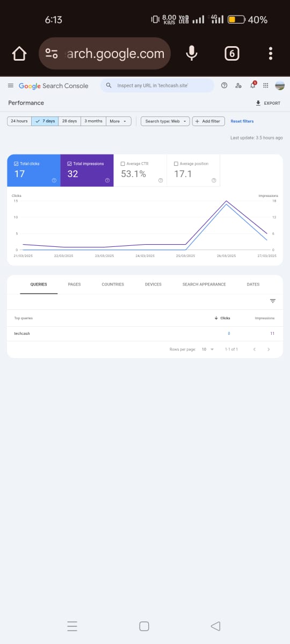Click help icon on Average position card
Viewport: 290px width, 644px height.
214,180
